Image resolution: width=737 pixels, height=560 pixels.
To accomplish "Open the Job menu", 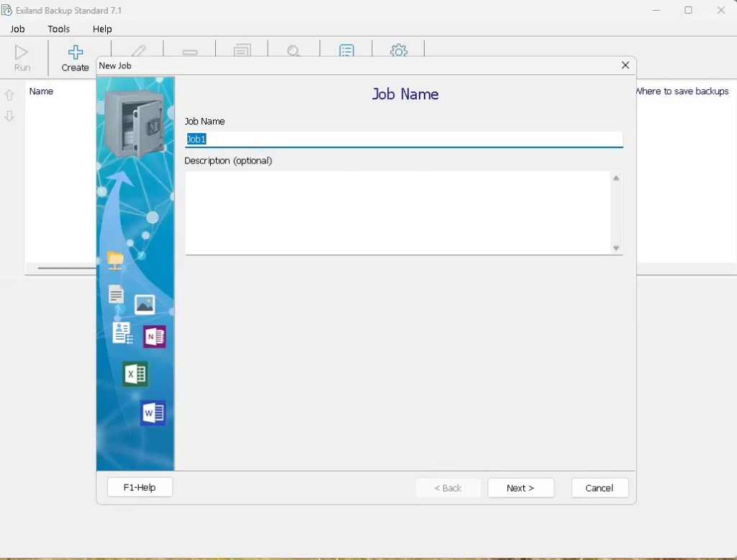I will [x=17, y=29].
